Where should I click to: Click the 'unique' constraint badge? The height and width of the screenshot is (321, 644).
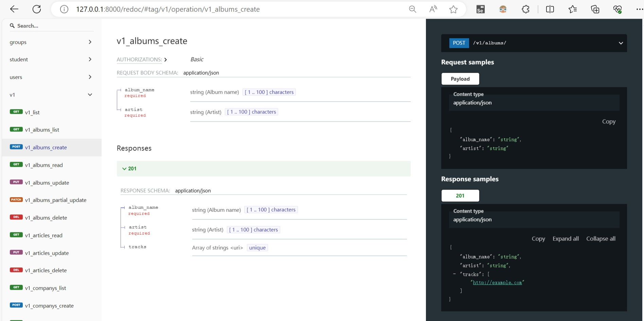click(257, 248)
